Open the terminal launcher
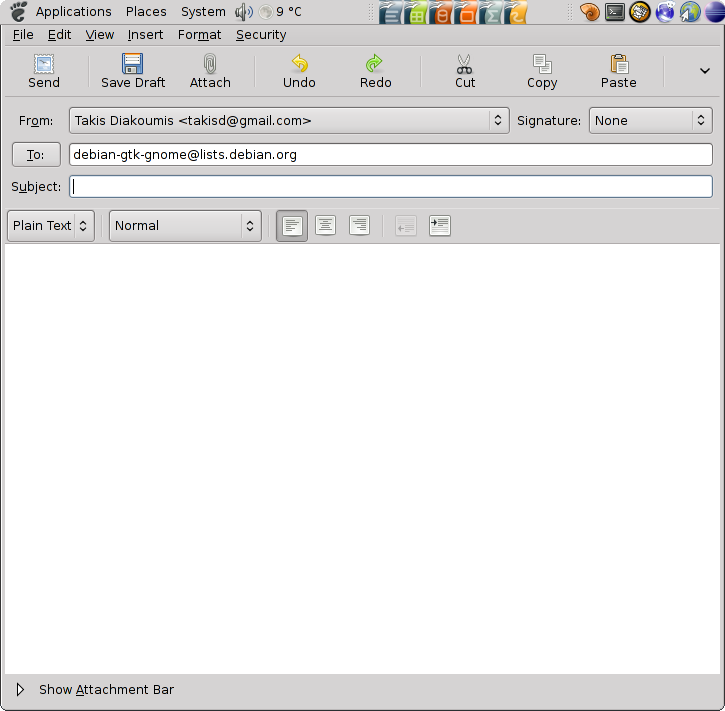725x711 pixels. point(615,12)
